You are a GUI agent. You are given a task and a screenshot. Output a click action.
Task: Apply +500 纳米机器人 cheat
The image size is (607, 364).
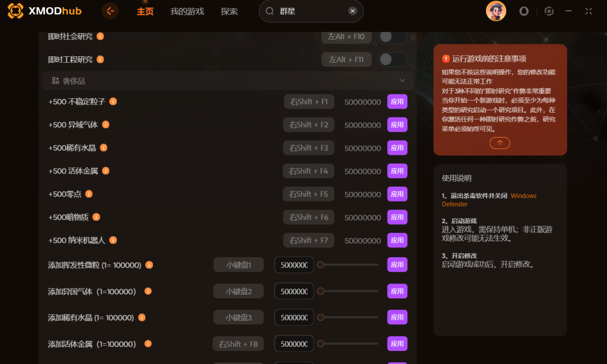397,241
